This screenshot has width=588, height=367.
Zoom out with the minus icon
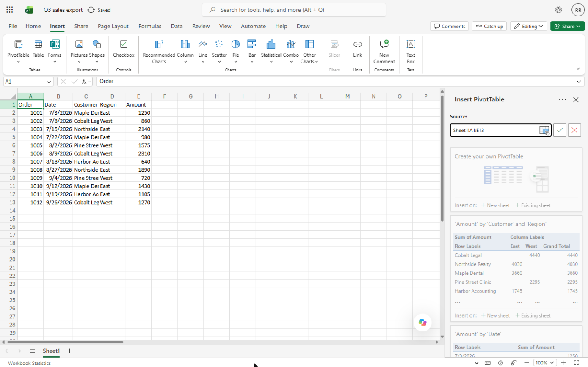point(526,363)
